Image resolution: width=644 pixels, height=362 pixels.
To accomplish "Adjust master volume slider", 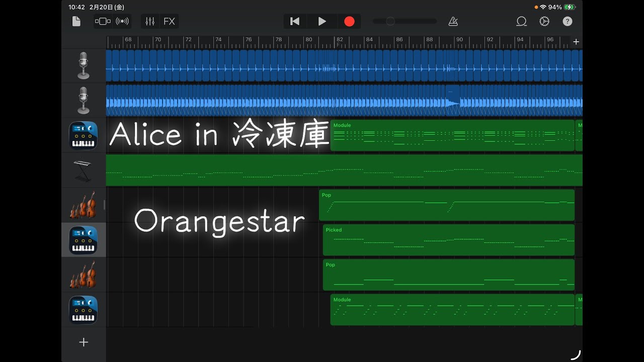I will pyautogui.click(x=405, y=21).
